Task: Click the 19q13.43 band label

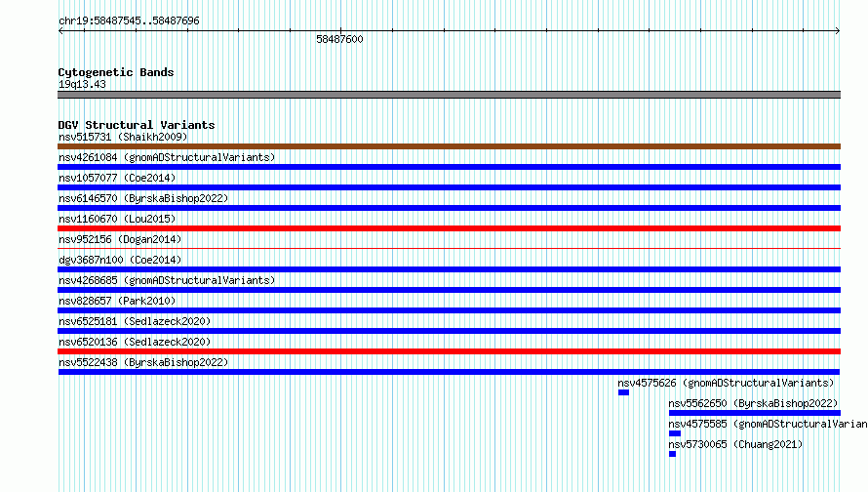Action: [x=82, y=84]
